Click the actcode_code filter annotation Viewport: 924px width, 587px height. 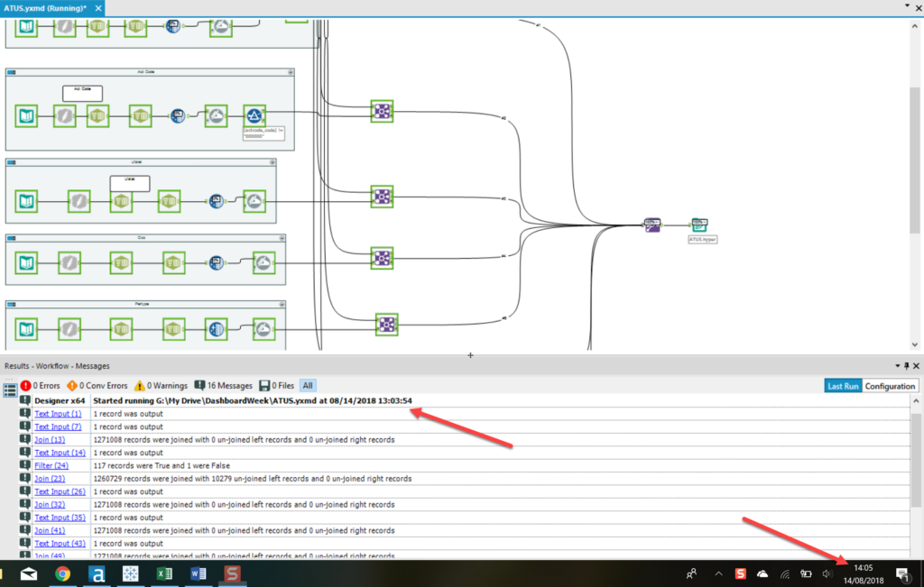pyautogui.click(x=263, y=133)
